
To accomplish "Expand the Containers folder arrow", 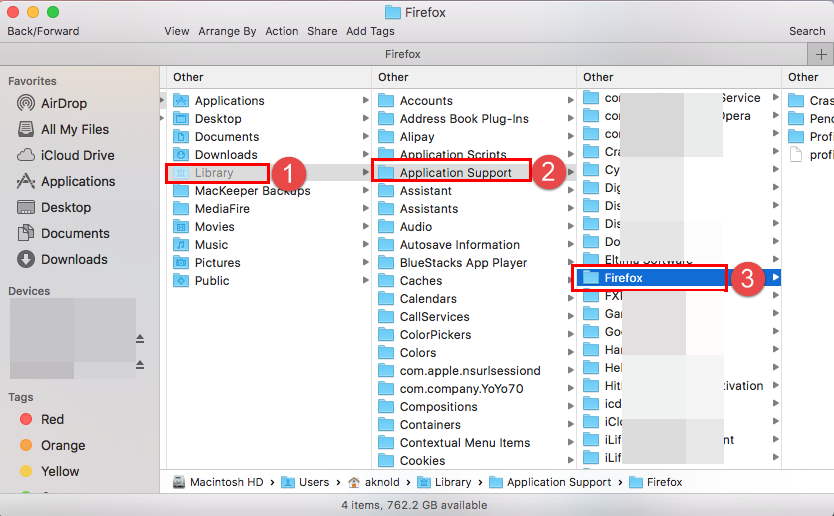I will click(570, 425).
